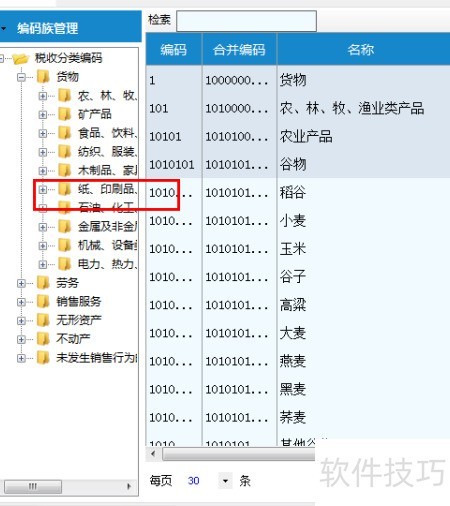The image size is (450, 506).
Task: Select the 劳务 folder icon
Action: [43, 283]
